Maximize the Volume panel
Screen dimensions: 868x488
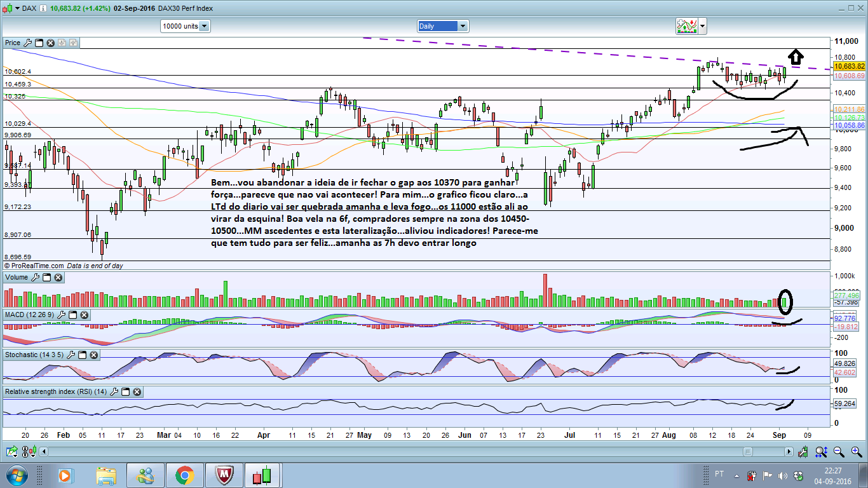(46, 278)
